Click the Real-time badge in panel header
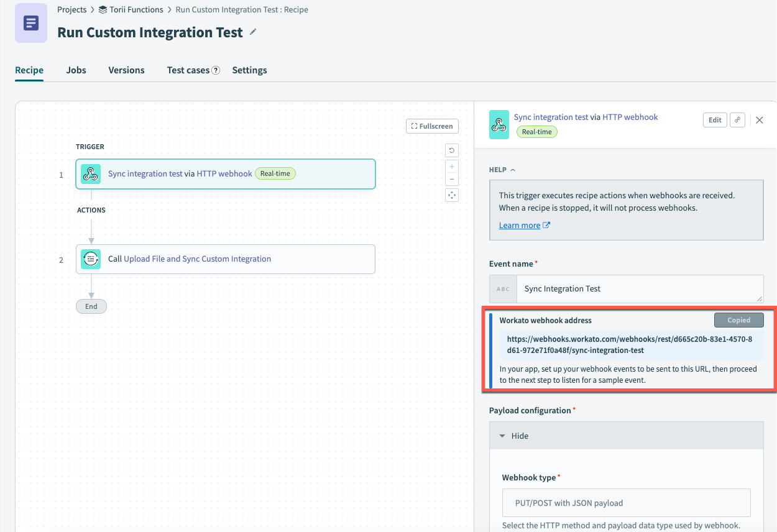Viewport: 777px width, 532px height. click(537, 132)
